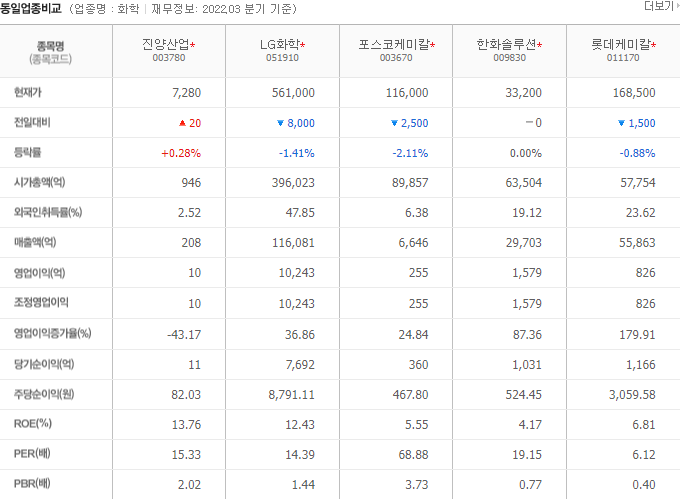Open 한화솔루션 stock page link
The image size is (680, 500).
point(506,44)
